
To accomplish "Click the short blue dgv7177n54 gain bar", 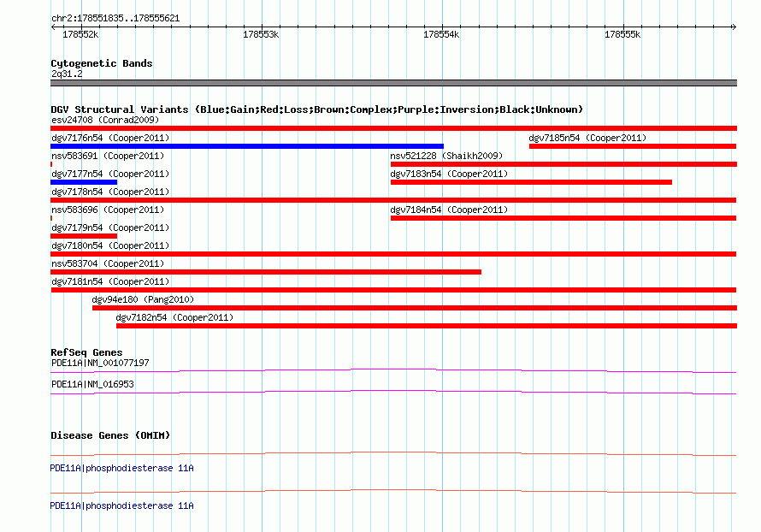I will (84, 182).
